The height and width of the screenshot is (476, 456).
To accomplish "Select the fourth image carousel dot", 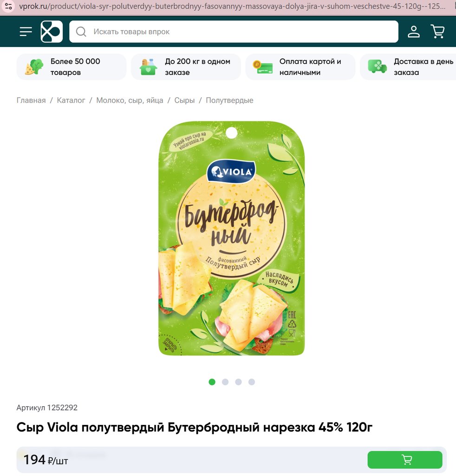I will pyautogui.click(x=251, y=382).
